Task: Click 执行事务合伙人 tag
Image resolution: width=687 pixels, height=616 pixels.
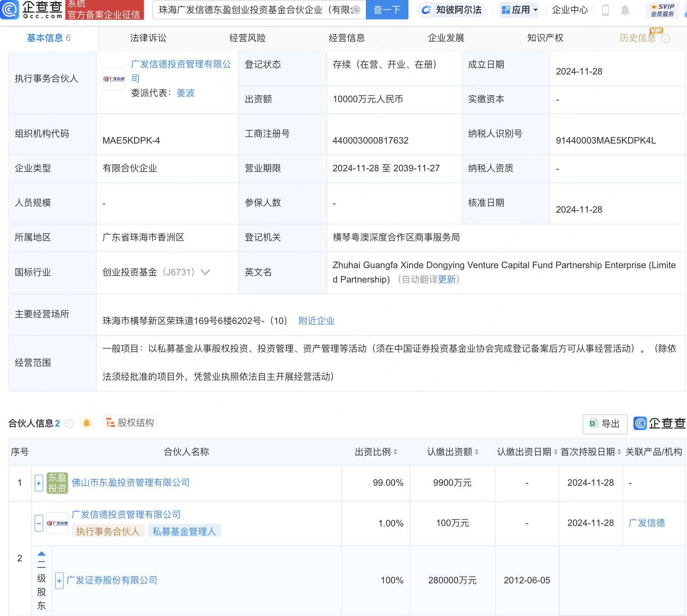Action: point(108,531)
